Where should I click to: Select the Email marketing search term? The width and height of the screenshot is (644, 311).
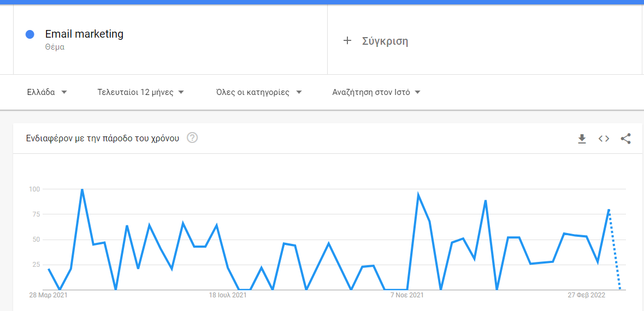click(x=84, y=34)
